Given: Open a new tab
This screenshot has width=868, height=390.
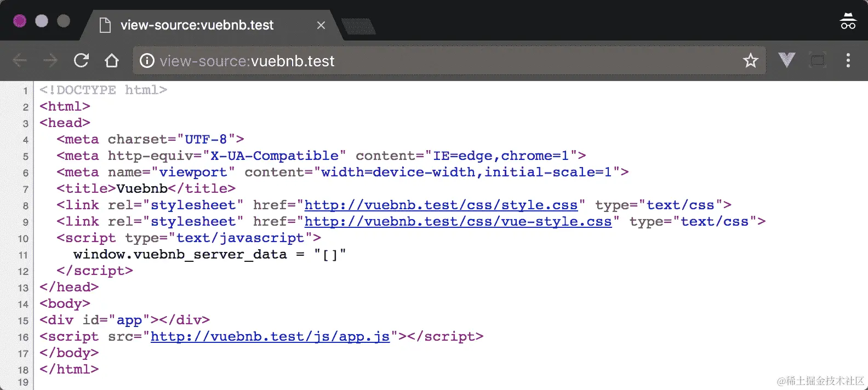Looking at the screenshot, I should tap(358, 26).
